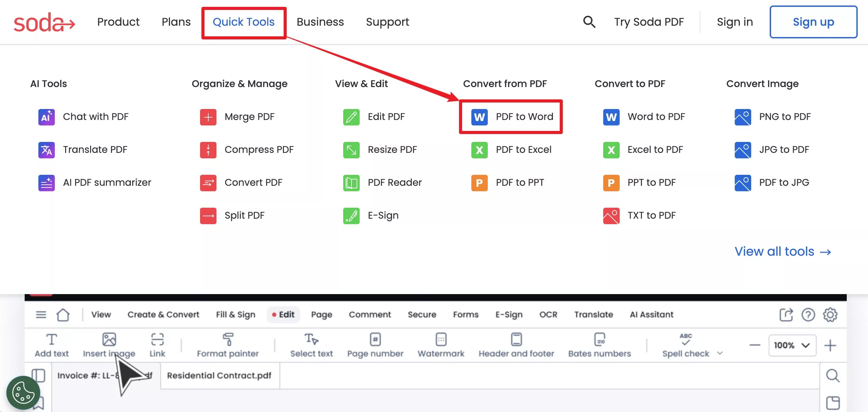
Task: Click the E-Sign pen icon
Action: [351, 216]
